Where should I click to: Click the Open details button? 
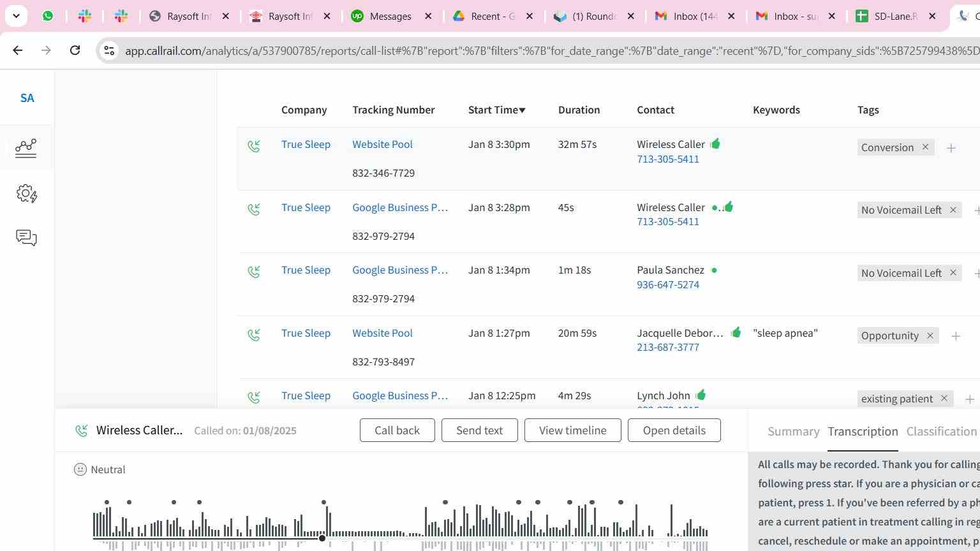pyautogui.click(x=674, y=430)
